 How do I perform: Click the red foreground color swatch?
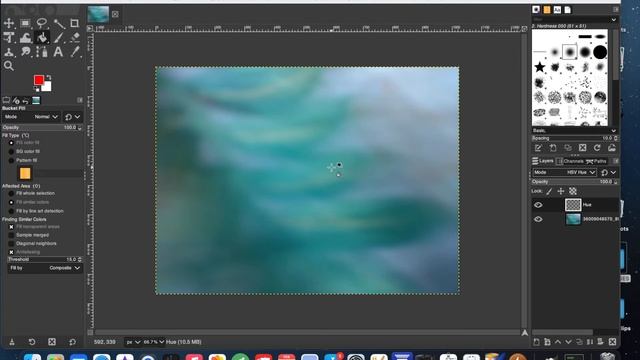pyautogui.click(x=39, y=80)
